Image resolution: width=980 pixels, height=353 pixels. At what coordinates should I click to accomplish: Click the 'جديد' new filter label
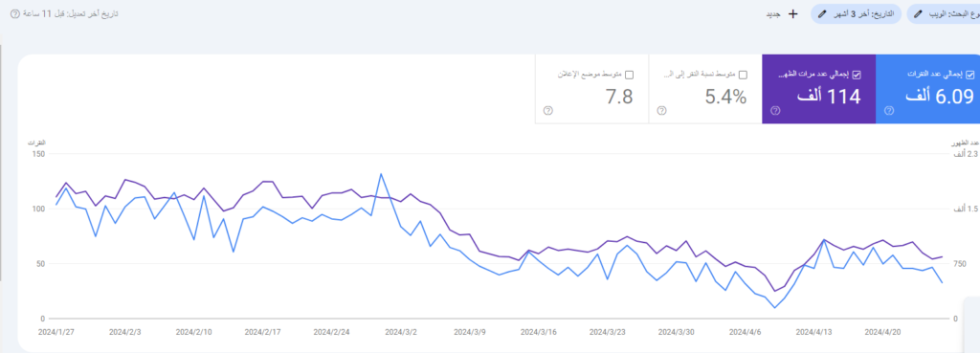774,13
